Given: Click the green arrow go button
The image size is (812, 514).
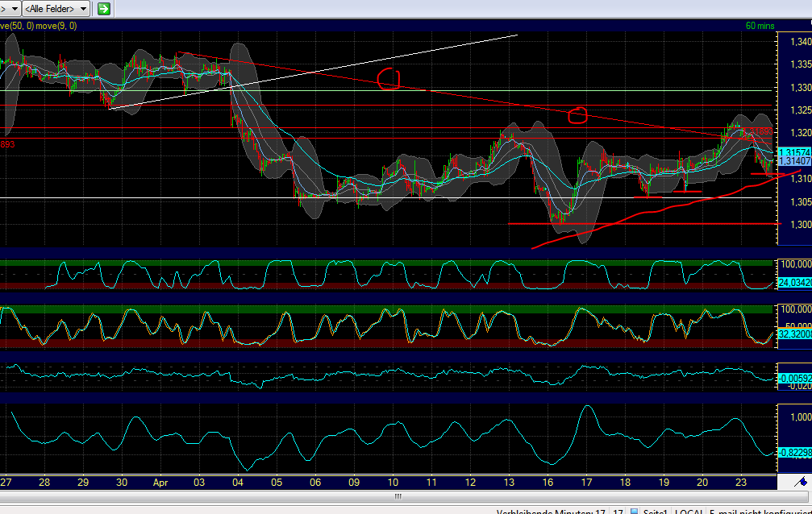Looking at the screenshot, I should pos(103,8).
